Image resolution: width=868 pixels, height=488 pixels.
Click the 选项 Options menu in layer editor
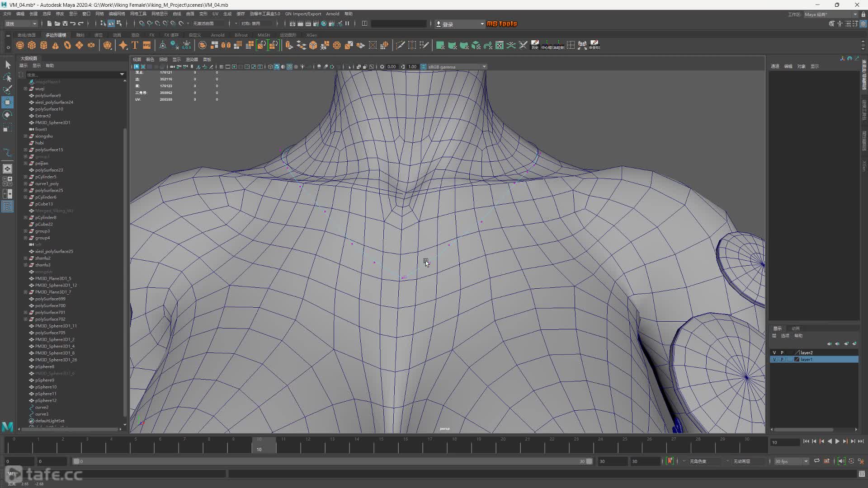[x=785, y=336]
